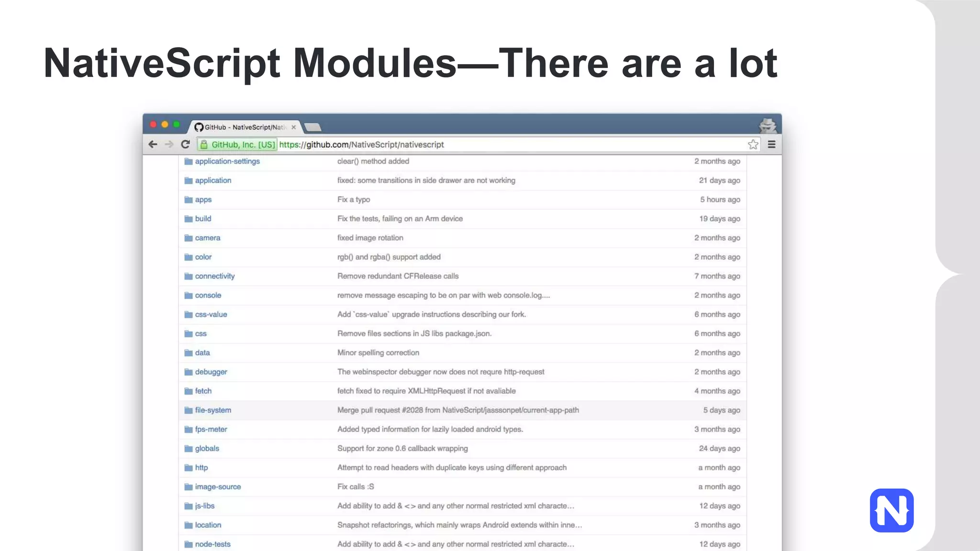Screen dimensions: 980x551
Task: Click folder icon beside http
Action: click(189, 467)
